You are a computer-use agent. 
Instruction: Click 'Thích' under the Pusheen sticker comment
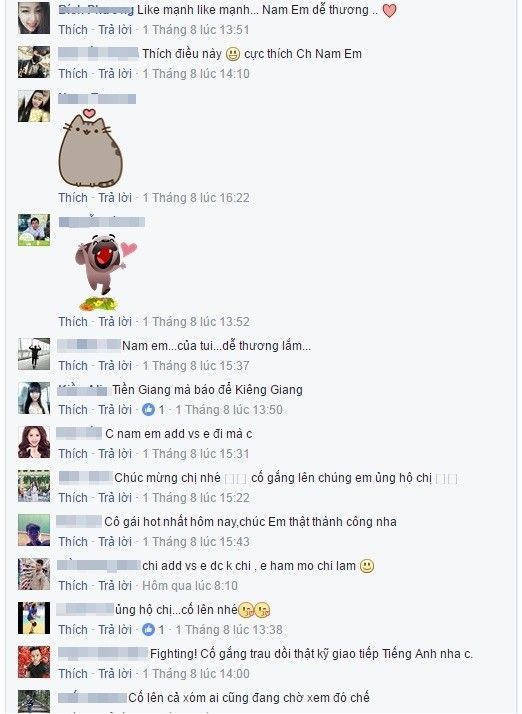[x=73, y=198]
